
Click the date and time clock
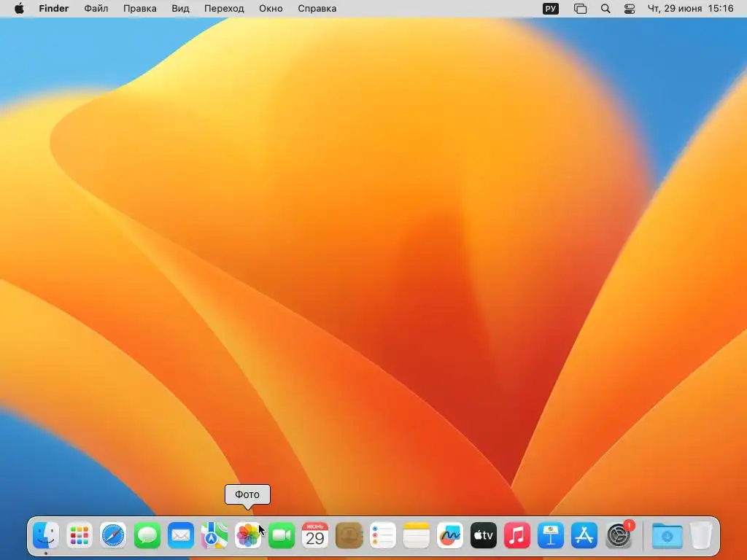point(690,9)
